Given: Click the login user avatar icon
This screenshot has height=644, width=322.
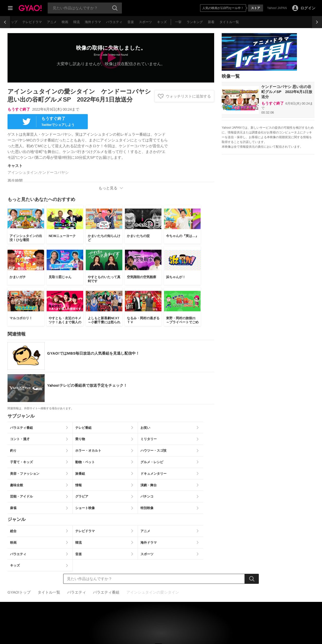Looking at the screenshot, I should pos(295,8).
